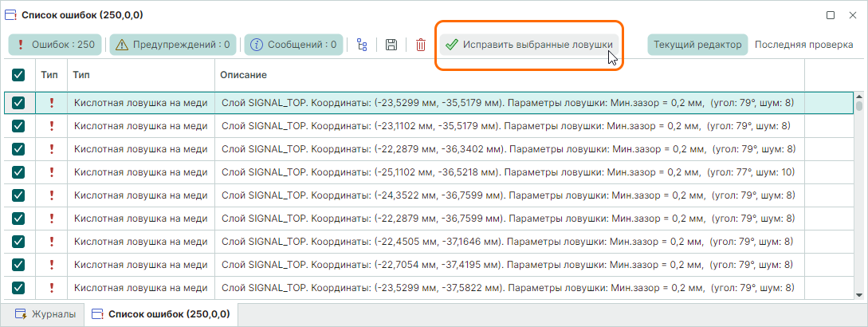This screenshot has height=327, width=868.
Task: Delete errors with red trash icon
Action: 421,45
